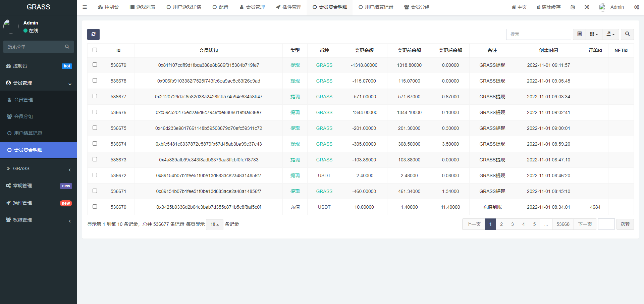Go to page 5 of records

[x=534, y=224]
